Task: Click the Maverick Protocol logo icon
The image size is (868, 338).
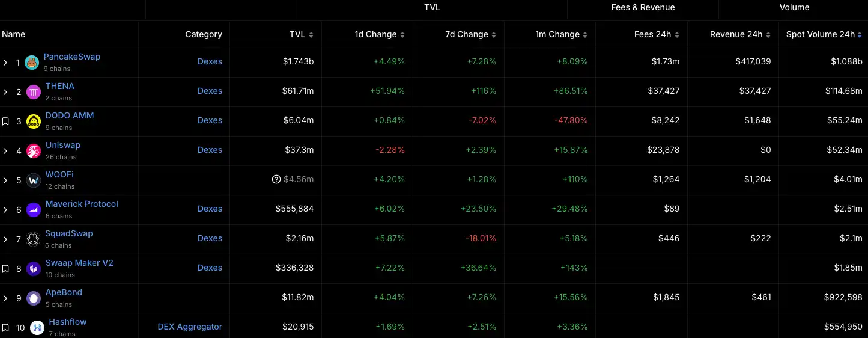Action: [x=34, y=209]
